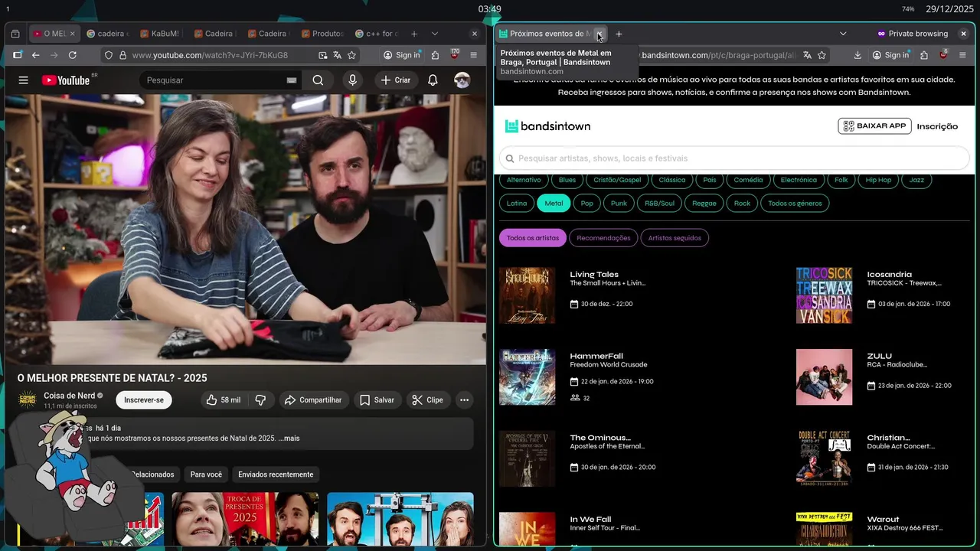The image size is (980, 551).
Task: Open more actions ellipsis below the video
Action: pos(464,399)
